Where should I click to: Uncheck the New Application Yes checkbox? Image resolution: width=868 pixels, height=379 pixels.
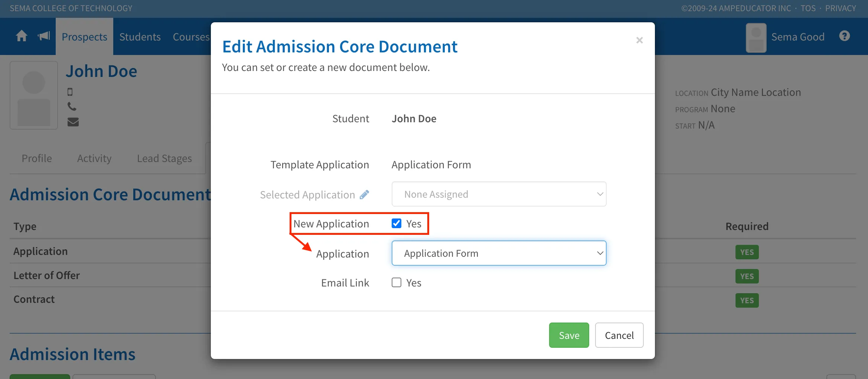[397, 223]
